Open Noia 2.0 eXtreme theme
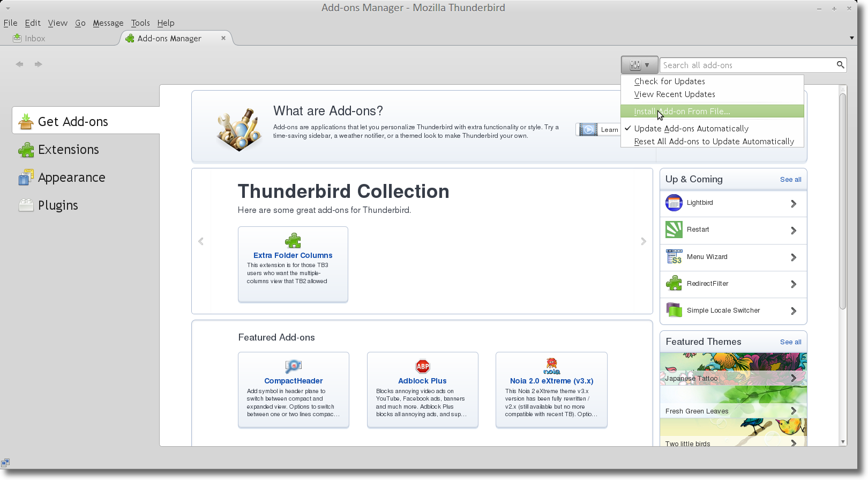This screenshot has height=480, width=868. (551, 389)
